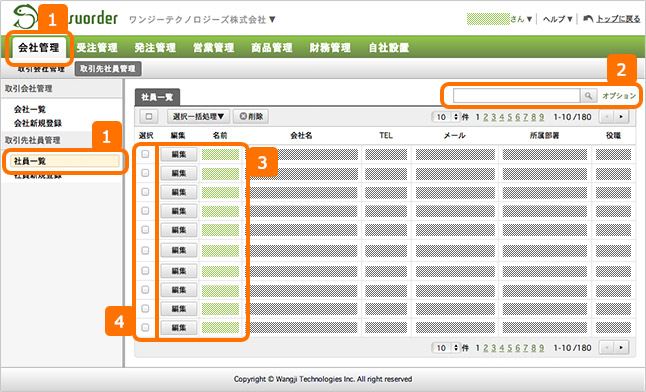
Task: Click the first row's 編集 button
Action: 179,154
